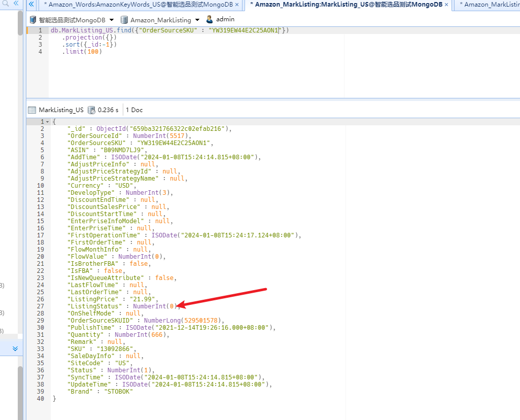The width and height of the screenshot is (520, 420).
Task: Click the MarkListing_US table icon in results bar
Action: pos(32,110)
